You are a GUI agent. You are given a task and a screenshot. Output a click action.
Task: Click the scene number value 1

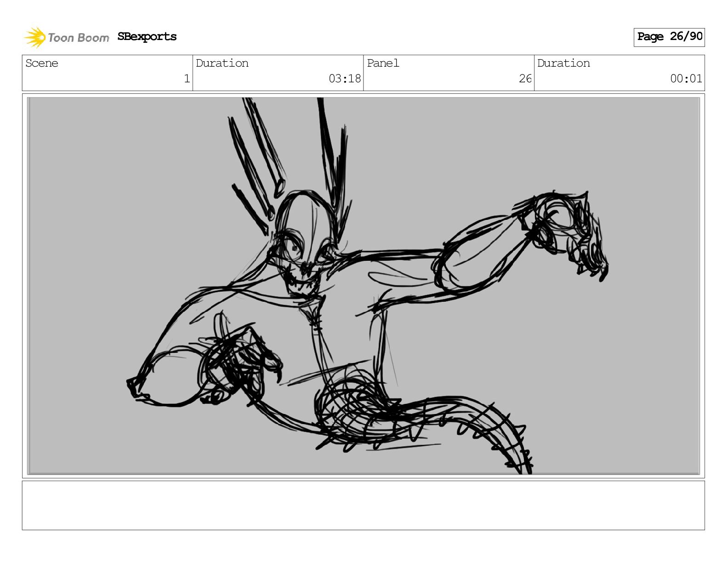click(187, 79)
